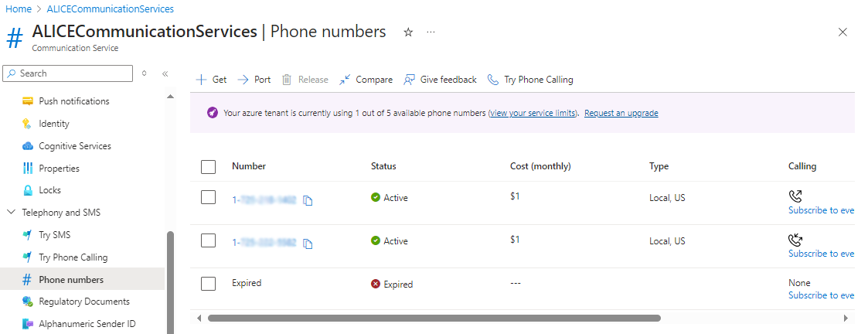Open the Compare toolbar option

(366, 80)
